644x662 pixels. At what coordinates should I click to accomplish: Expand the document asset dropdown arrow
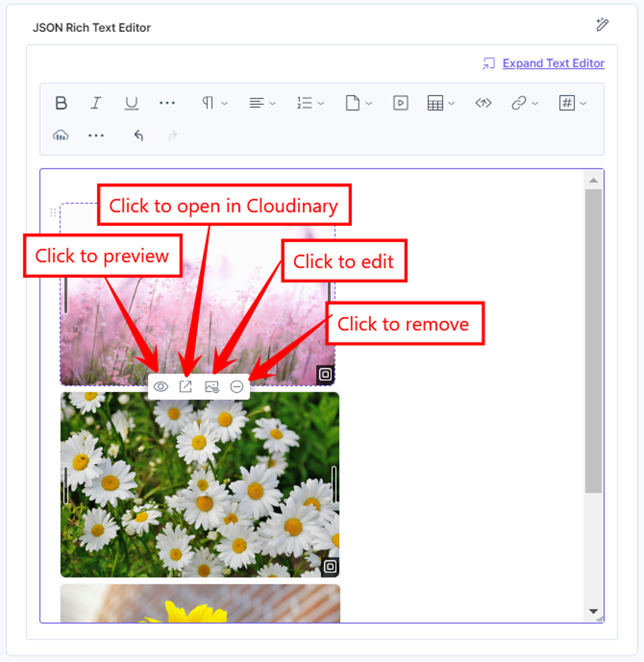pos(369,103)
